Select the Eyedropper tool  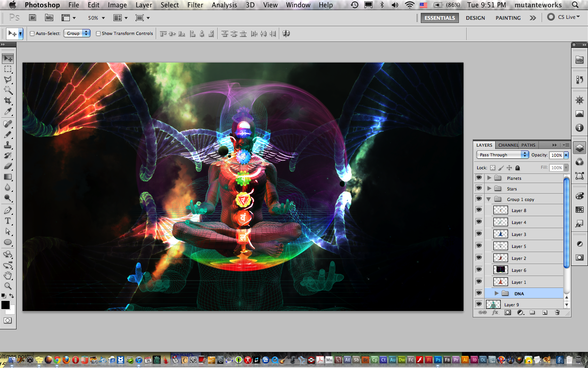pyautogui.click(x=8, y=112)
